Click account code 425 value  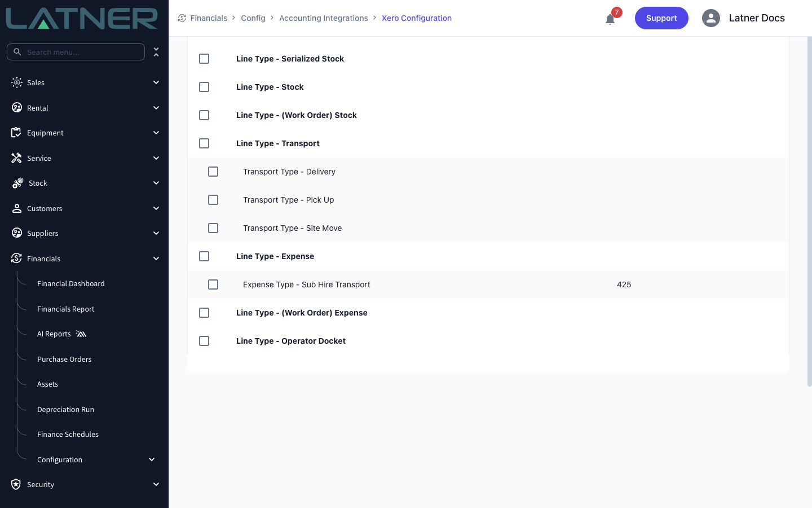point(624,284)
